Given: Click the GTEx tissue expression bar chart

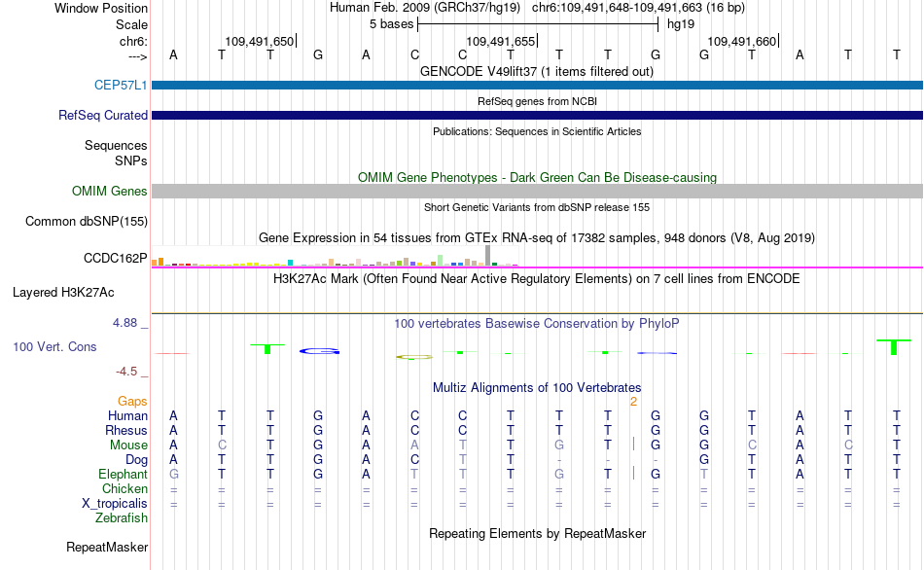Looking at the screenshot, I should (335, 257).
